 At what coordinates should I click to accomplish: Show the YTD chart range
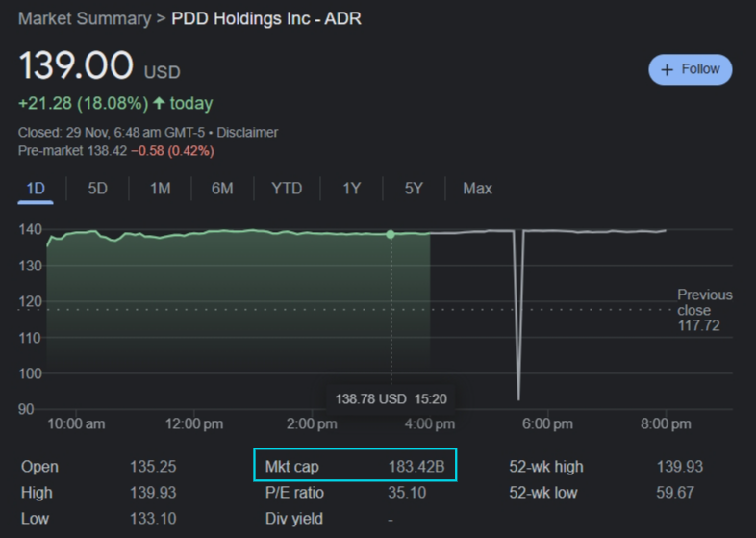(x=287, y=189)
